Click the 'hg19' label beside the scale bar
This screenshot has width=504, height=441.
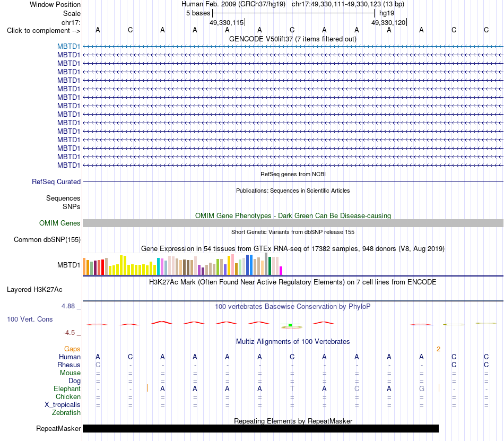[x=387, y=13]
